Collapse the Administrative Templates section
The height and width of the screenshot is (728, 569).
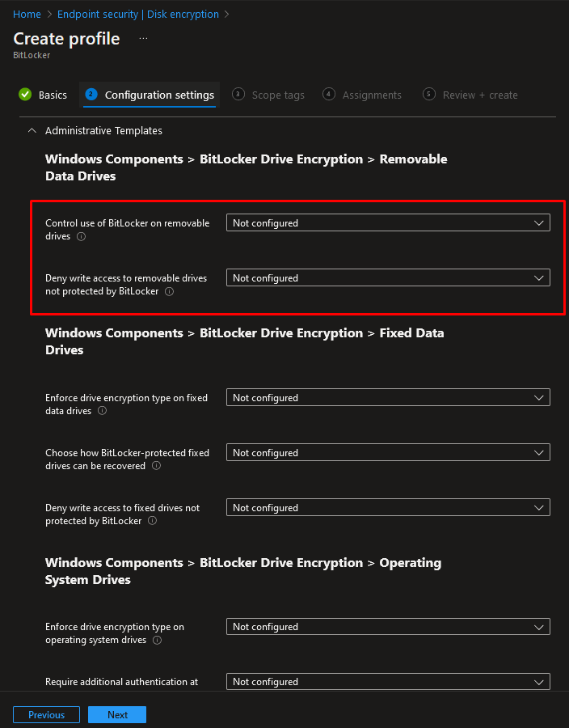point(32,131)
